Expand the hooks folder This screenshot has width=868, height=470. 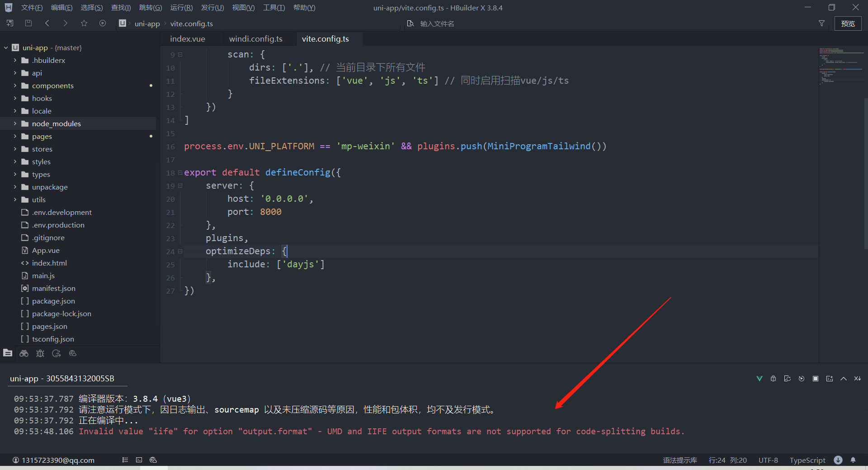pos(15,98)
